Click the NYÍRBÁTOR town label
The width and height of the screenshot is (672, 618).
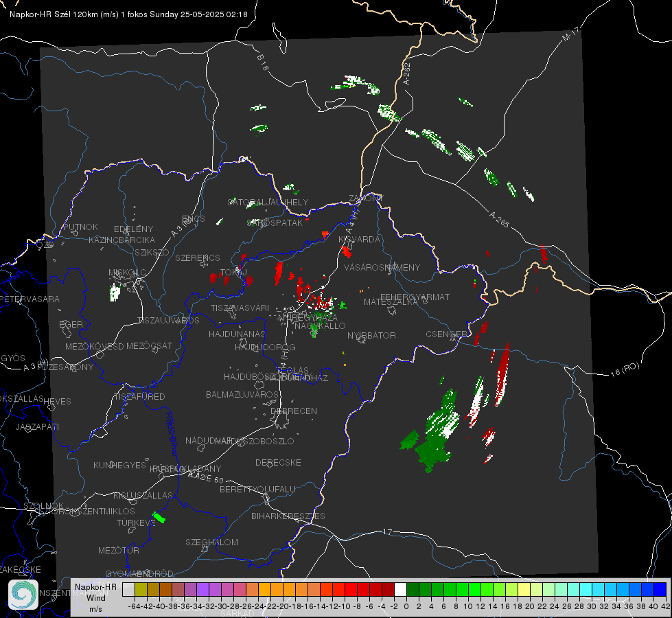[x=371, y=335]
